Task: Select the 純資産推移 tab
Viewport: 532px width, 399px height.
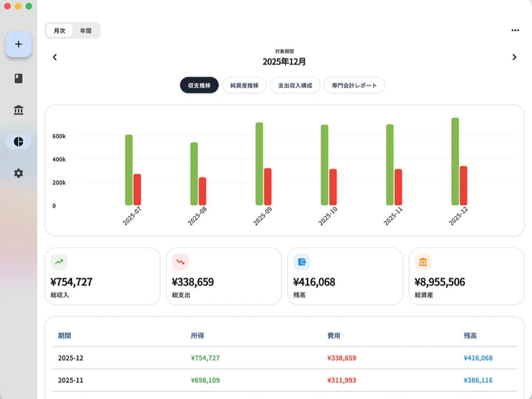Action: pyautogui.click(x=244, y=85)
